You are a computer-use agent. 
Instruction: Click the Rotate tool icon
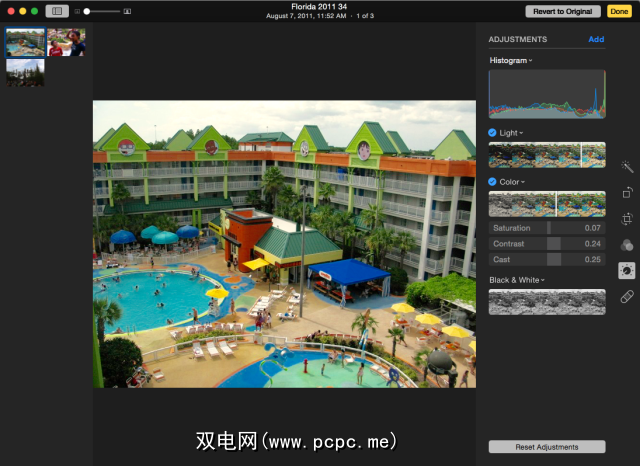pyautogui.click(x=627, y=192)
